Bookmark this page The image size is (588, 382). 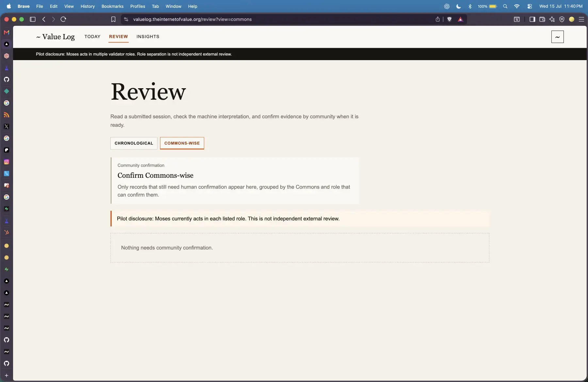pos(113,19)
